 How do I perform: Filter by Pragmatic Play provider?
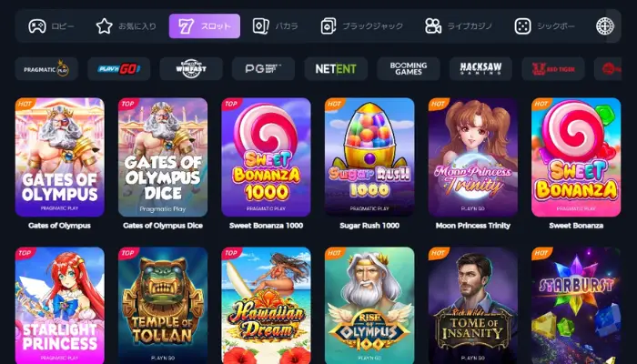[46, 68]
